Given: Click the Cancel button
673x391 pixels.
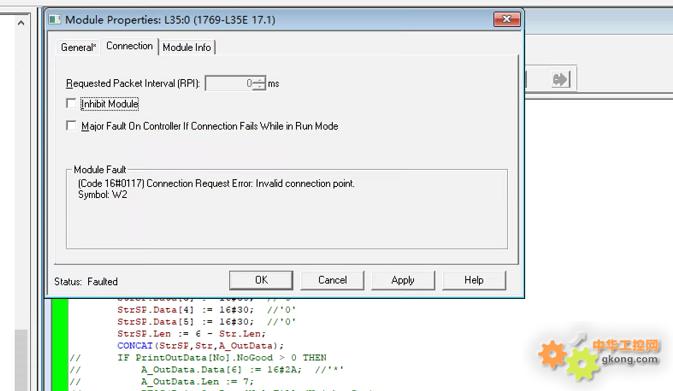Looking at the screenshot, I should (332, 280).
